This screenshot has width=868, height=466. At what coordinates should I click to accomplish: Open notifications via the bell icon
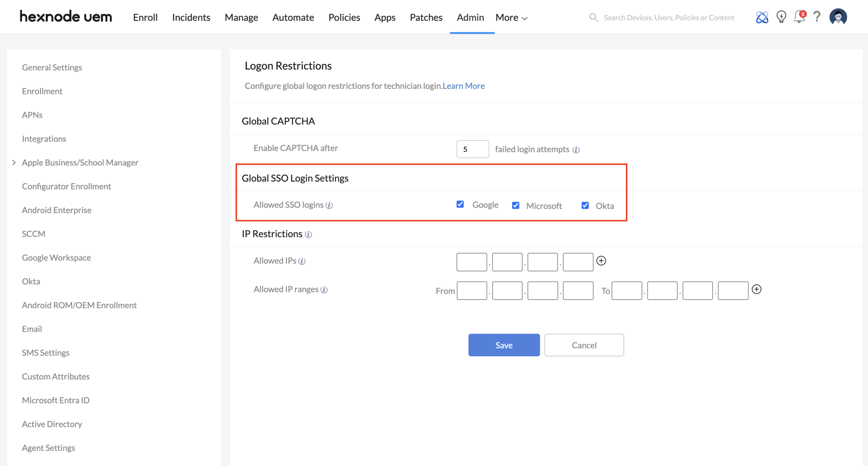(799, 17)
